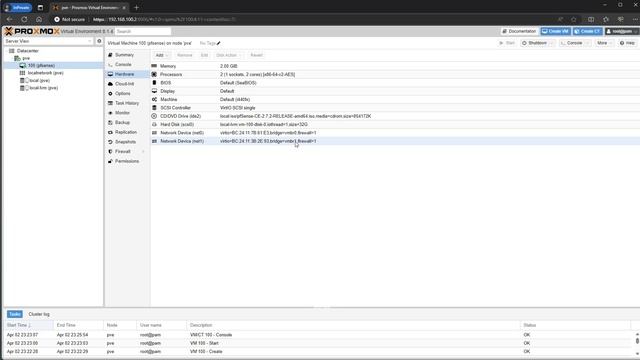Screen dimensions: 640x360
Task: Click the Proxmox search field
Action: (x=142, y=31)
